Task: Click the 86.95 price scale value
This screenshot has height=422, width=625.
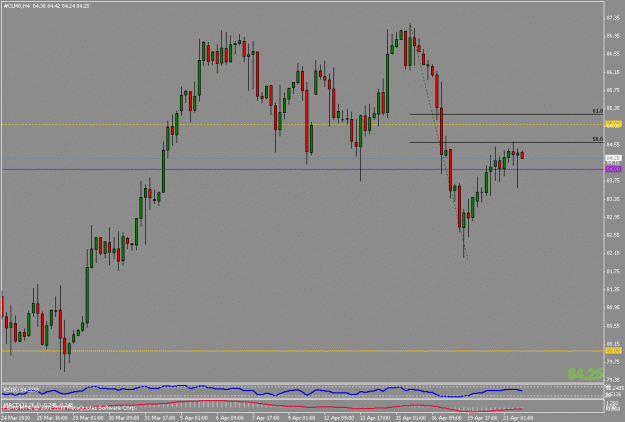Action: click(613, 36)
